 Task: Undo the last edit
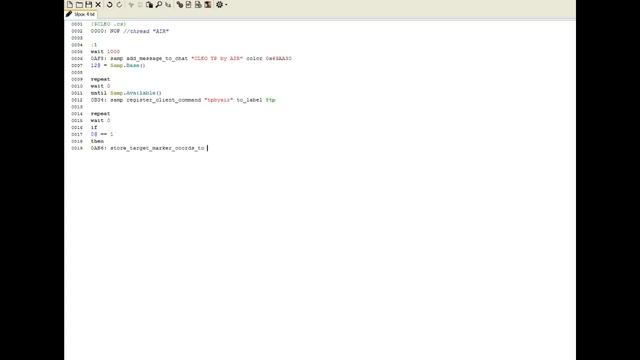109,4
